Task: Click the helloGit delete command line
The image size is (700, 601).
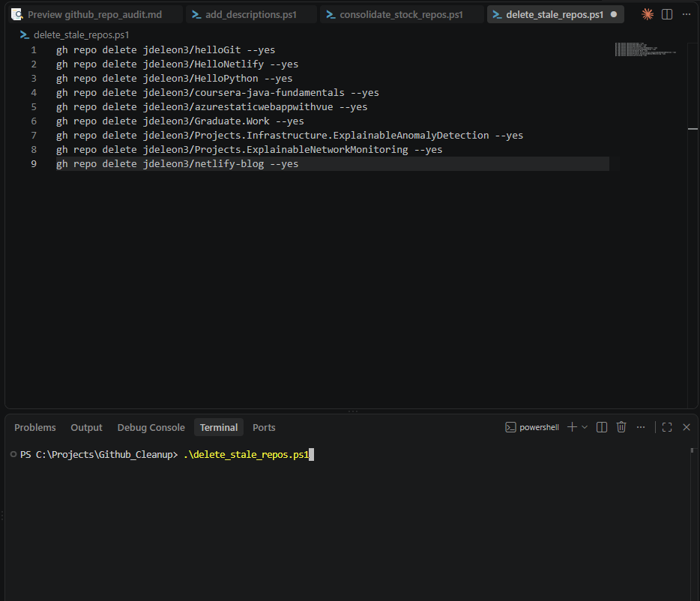Action: point(166,50)
